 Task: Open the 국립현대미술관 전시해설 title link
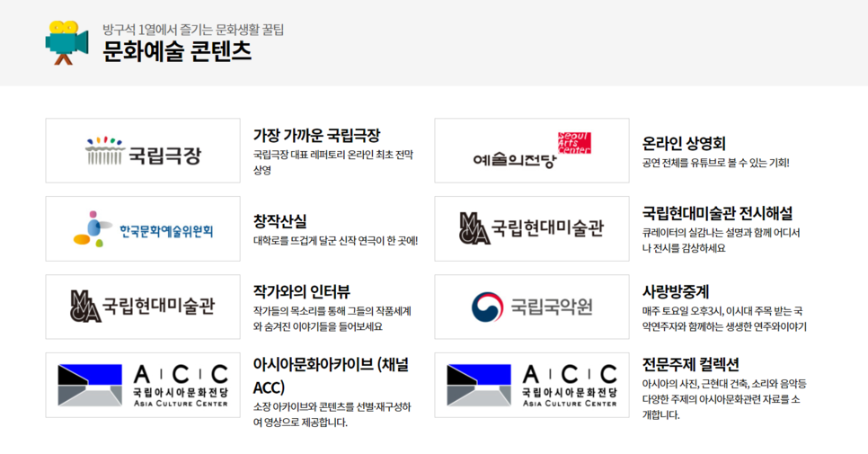[717, 213]
